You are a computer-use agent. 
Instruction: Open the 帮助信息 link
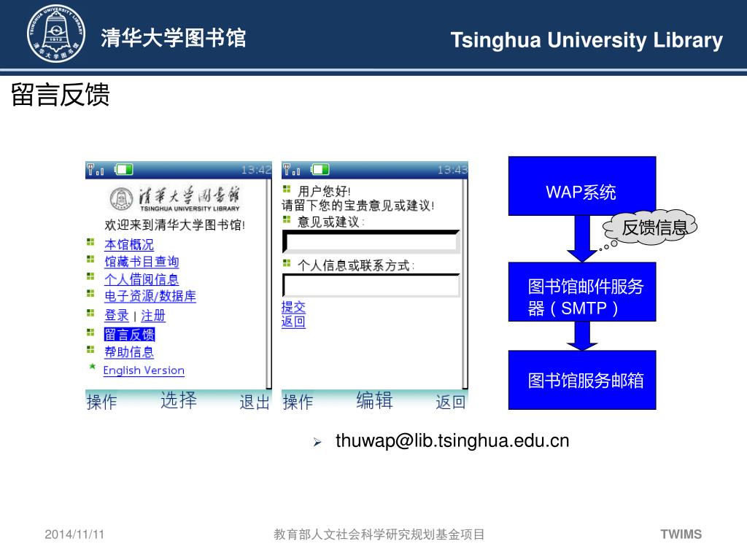point(129,352)
